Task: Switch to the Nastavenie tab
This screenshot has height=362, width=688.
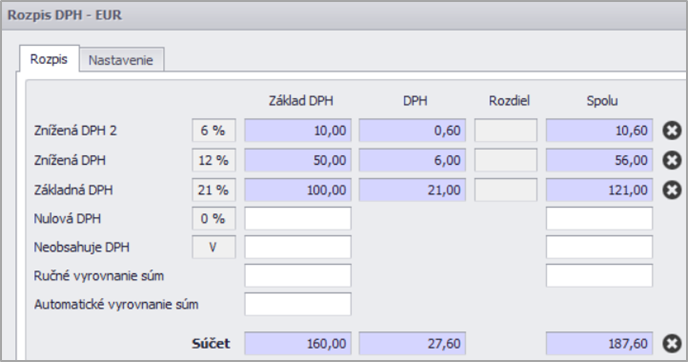Action: pos(121,60)
